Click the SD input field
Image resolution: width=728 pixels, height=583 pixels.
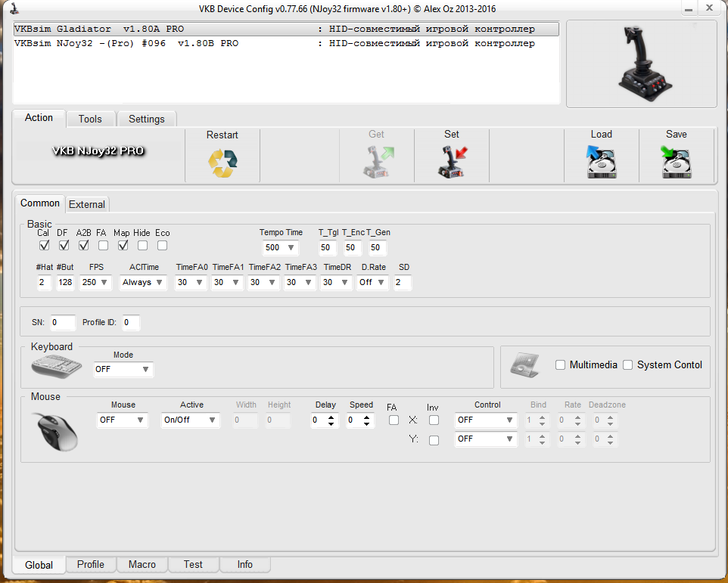click(x=402, y=282)
